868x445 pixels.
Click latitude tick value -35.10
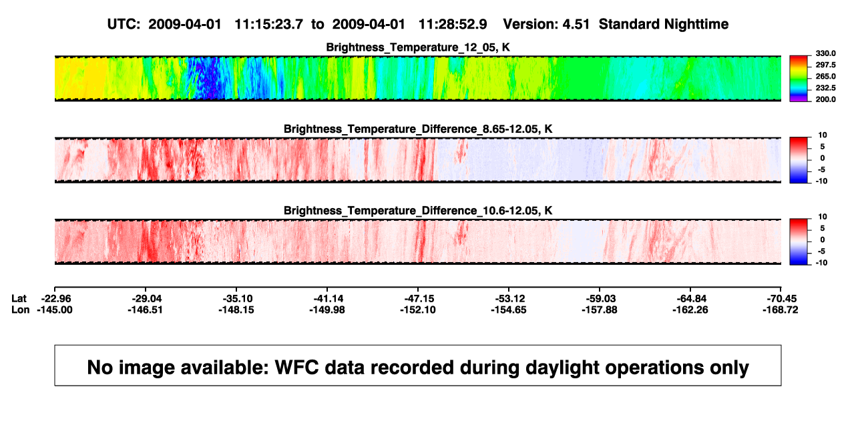236,298
